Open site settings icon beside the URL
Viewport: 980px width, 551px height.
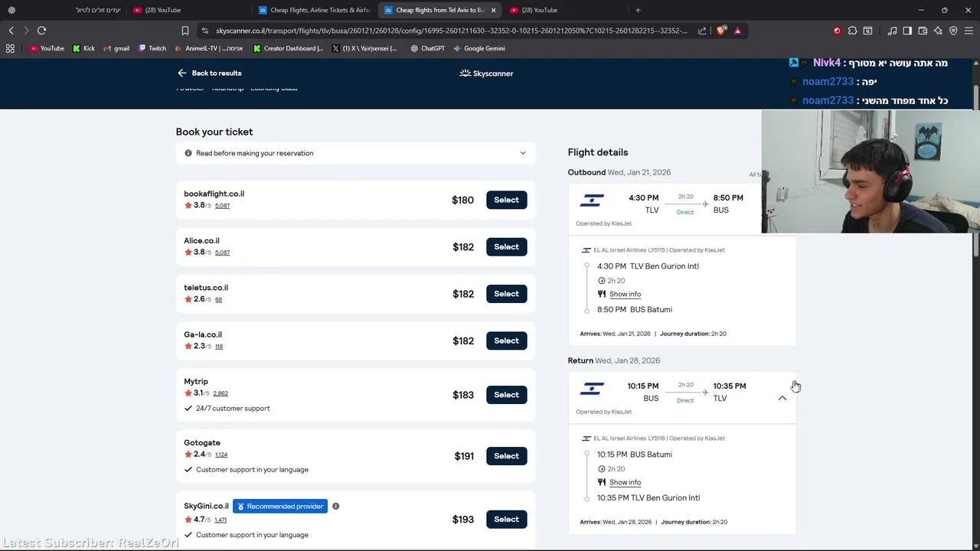point(204,31)
